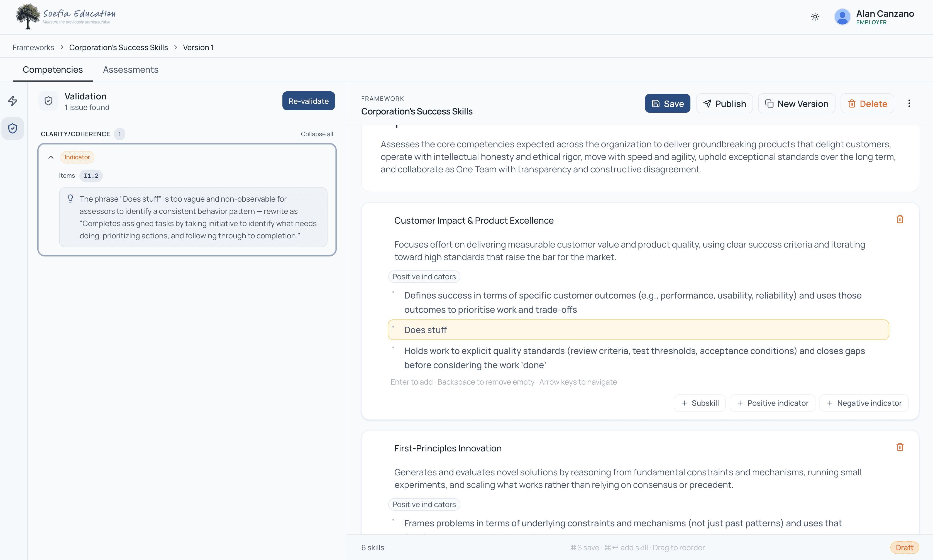Click the CLARITY/COHERENCE section heading
Viewport: 933px width, 560px height.
[75, 134]
